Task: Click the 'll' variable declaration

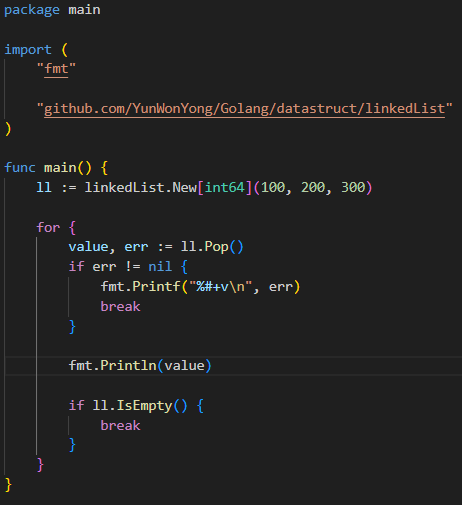Action: [44, 187]
